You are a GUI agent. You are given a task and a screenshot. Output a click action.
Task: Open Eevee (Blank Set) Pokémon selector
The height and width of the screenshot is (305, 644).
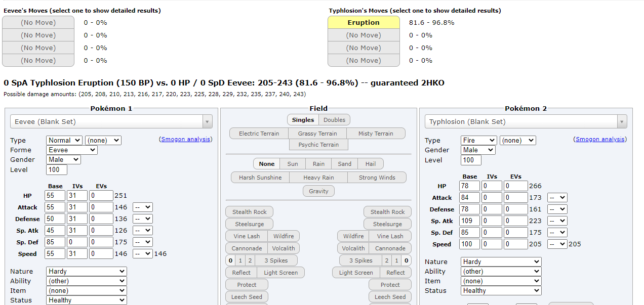tap(111, 121)
